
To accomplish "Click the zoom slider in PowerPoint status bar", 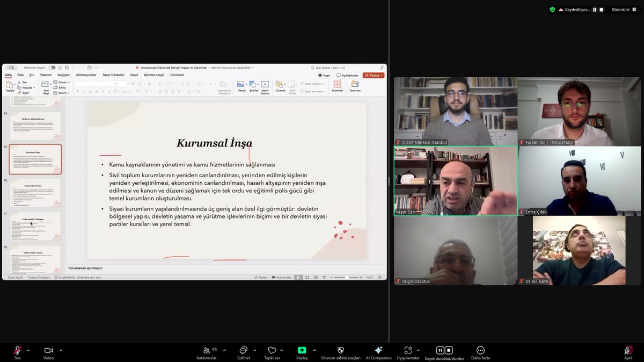I will point(348,278).
